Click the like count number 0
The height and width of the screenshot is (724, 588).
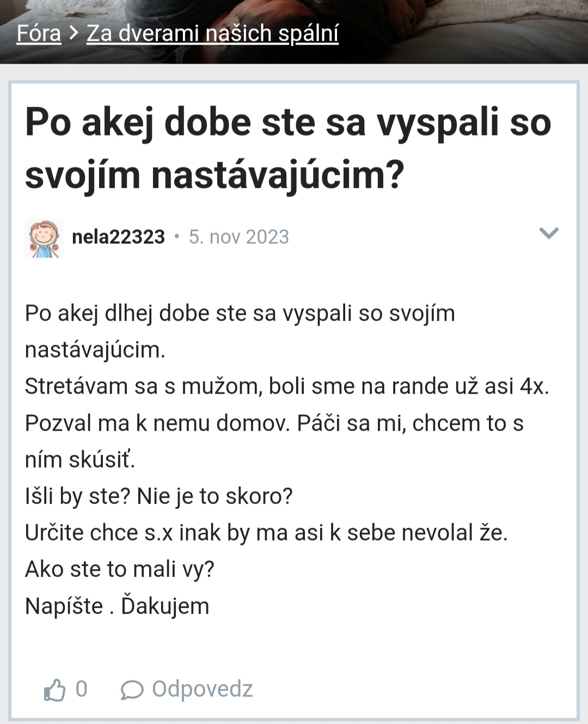pos(81,689)
